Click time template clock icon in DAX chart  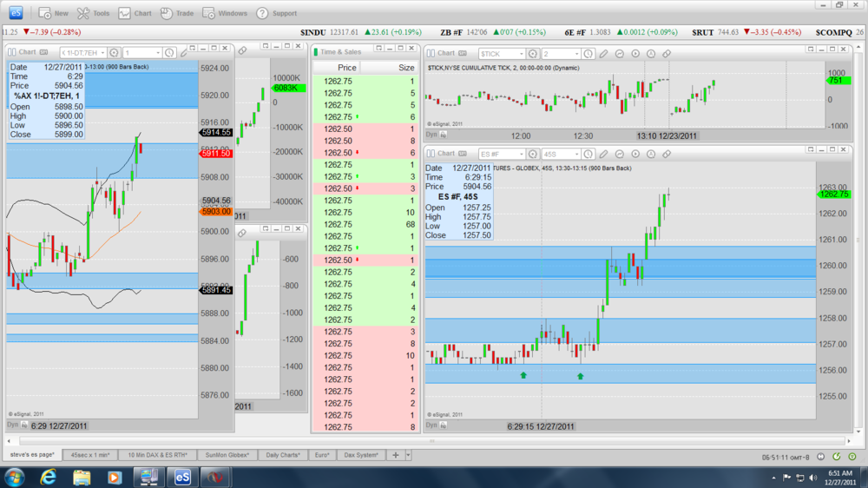coord(169,53)
